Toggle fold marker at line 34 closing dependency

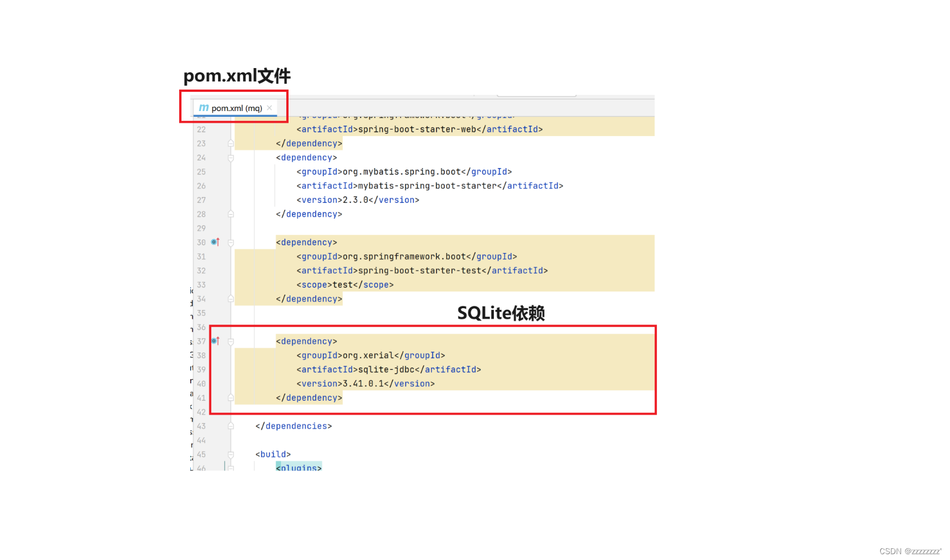pos(231,299)
